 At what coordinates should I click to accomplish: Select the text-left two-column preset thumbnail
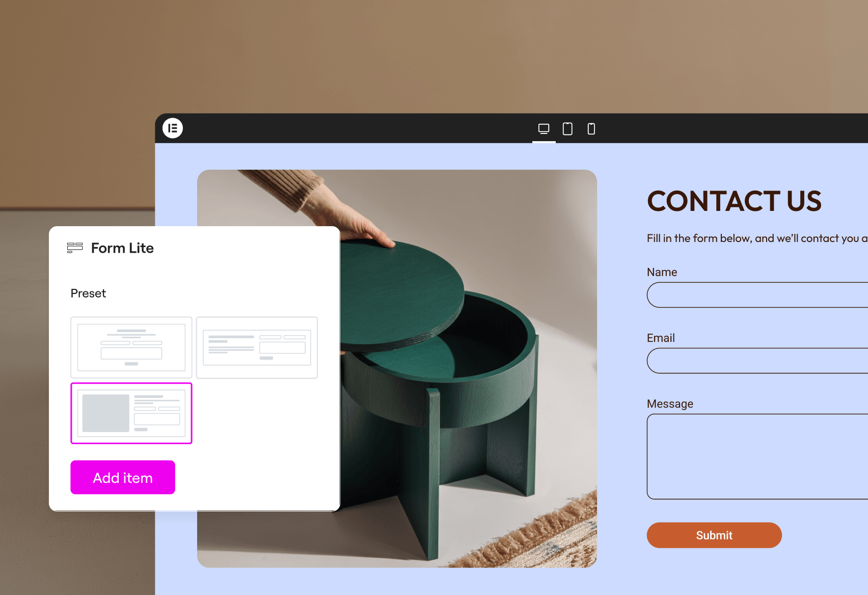[257, 347]
